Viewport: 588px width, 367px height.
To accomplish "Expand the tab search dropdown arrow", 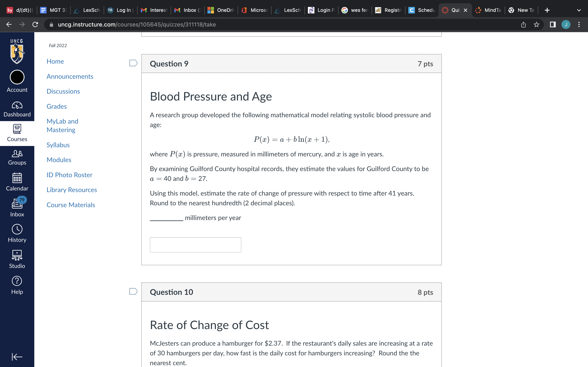I will tap(579, 10).
